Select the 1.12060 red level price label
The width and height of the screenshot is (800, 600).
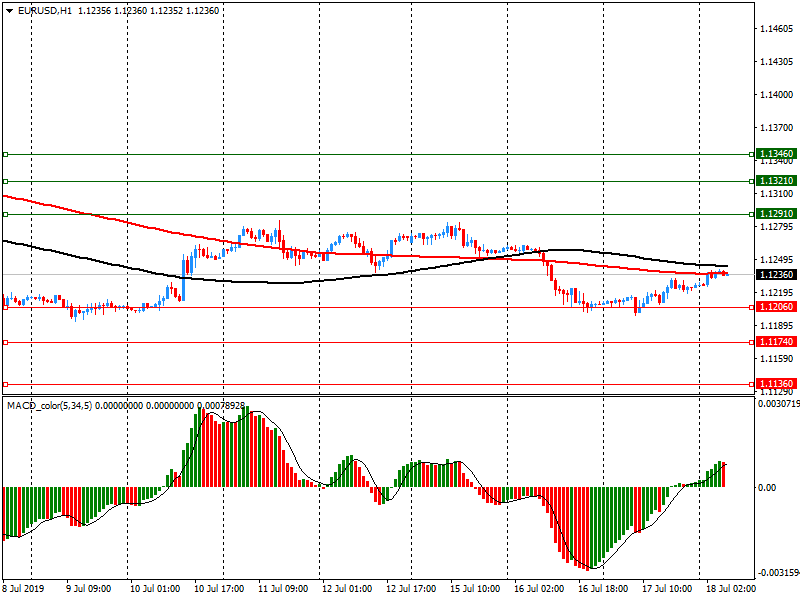coord(777,307)
